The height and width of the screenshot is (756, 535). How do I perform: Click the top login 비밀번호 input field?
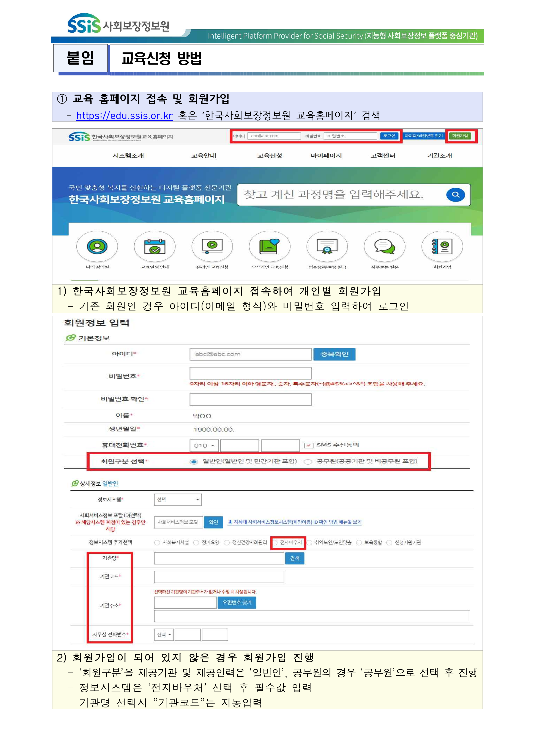click(350, 136)
